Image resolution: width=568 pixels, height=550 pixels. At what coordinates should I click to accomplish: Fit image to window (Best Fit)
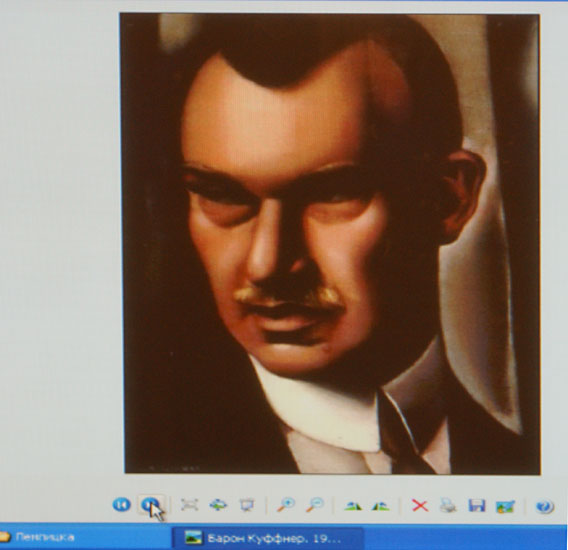(x=189, y=505)
